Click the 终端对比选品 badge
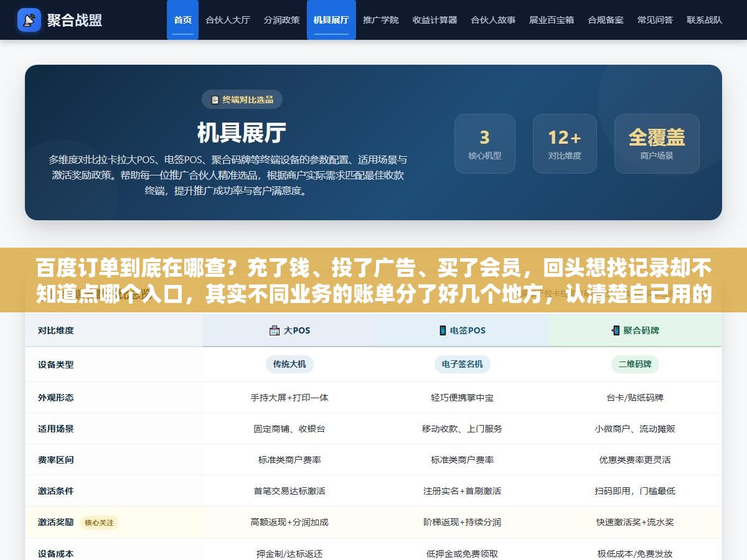747x560 pixels. tap(242, 100)
